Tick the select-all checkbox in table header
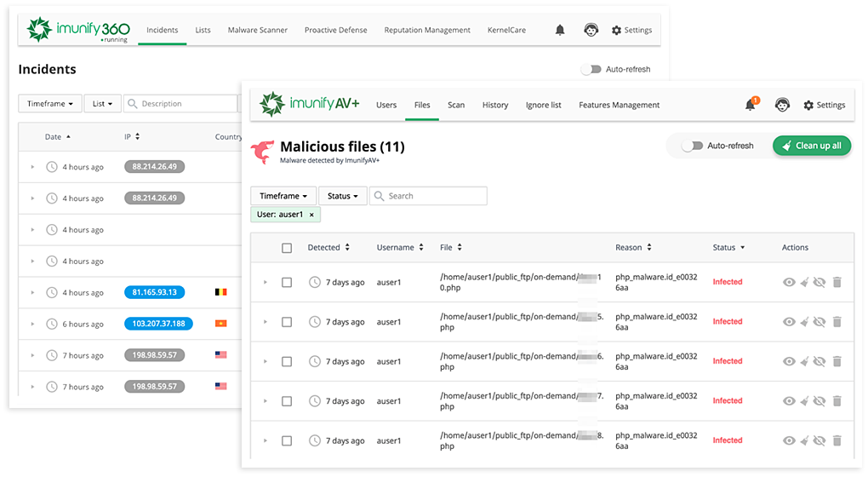This screenshot has height=477, width=868. coord(287,248)
